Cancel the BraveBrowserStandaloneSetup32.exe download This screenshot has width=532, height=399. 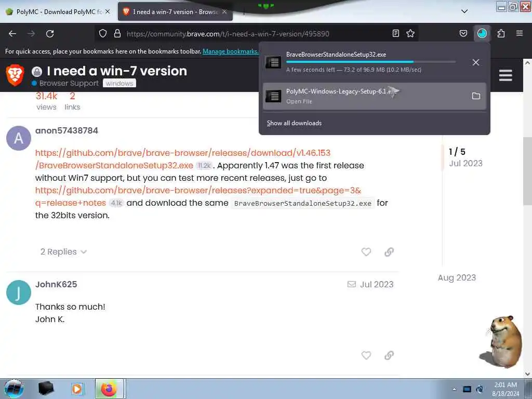[476, 62]
